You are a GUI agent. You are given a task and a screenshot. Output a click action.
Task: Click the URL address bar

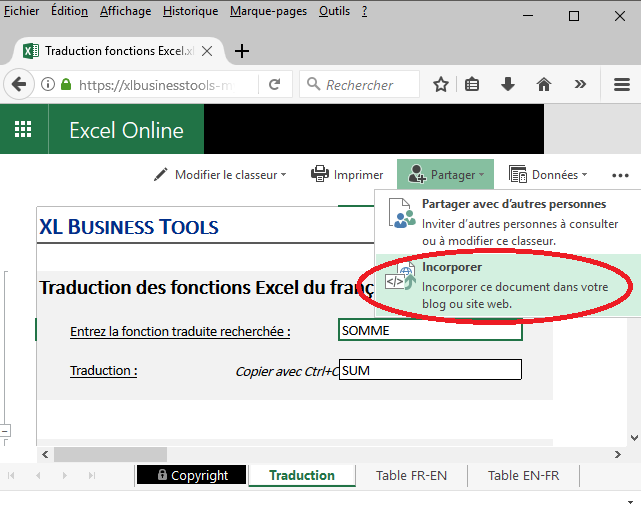point(155,85)
